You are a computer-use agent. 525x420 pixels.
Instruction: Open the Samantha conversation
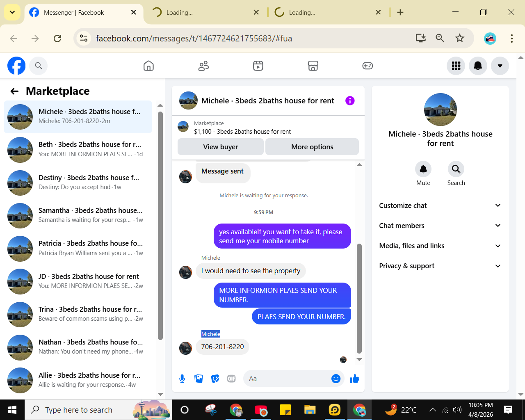78,215
